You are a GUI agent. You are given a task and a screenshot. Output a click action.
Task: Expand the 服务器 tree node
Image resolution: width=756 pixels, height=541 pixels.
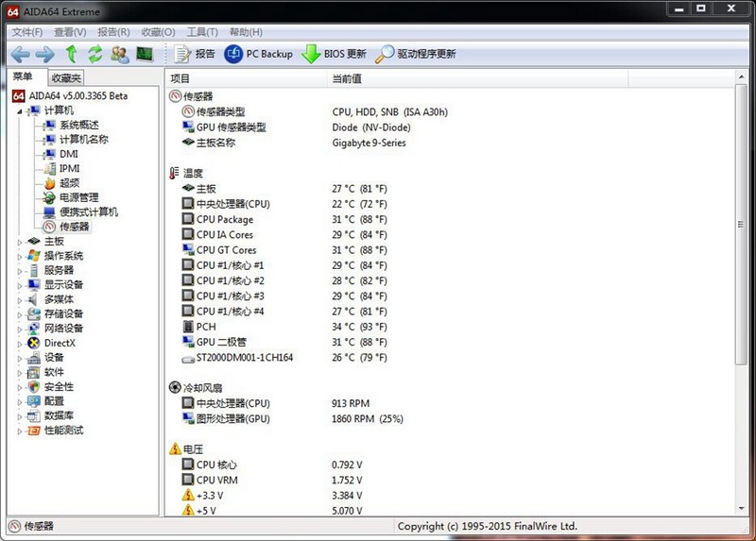pos(20,271)
